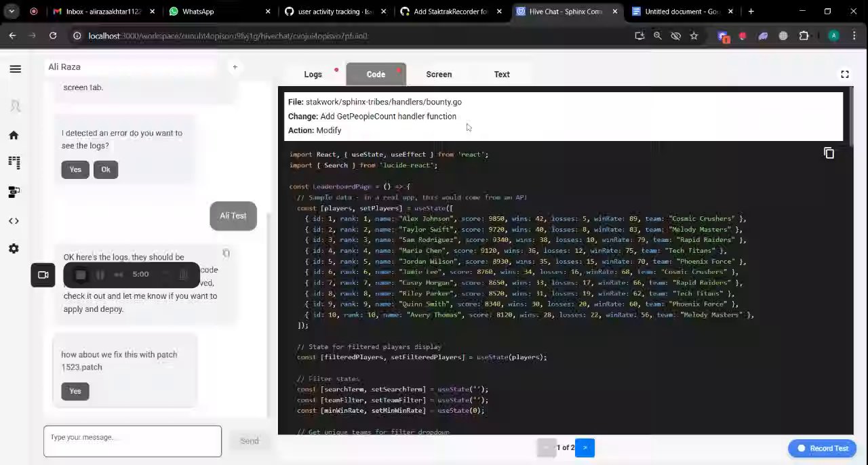Rewind the recording in the overlay

(119, 275)
